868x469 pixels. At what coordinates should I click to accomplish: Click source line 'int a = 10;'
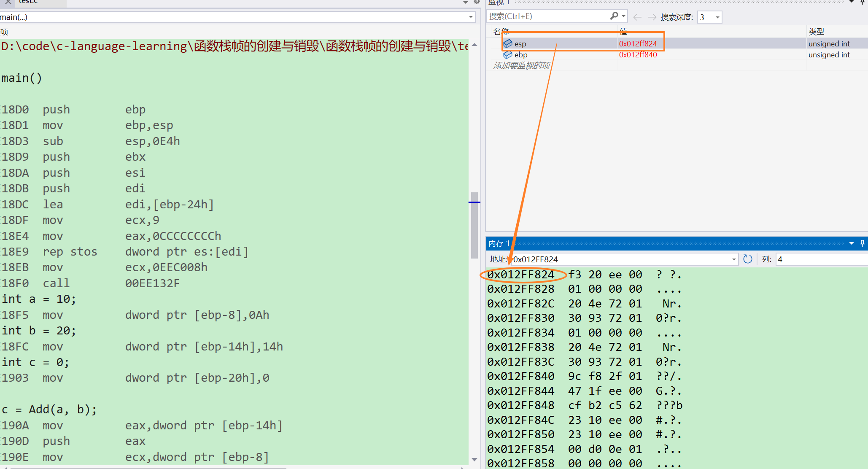click(x=39, y=299)
